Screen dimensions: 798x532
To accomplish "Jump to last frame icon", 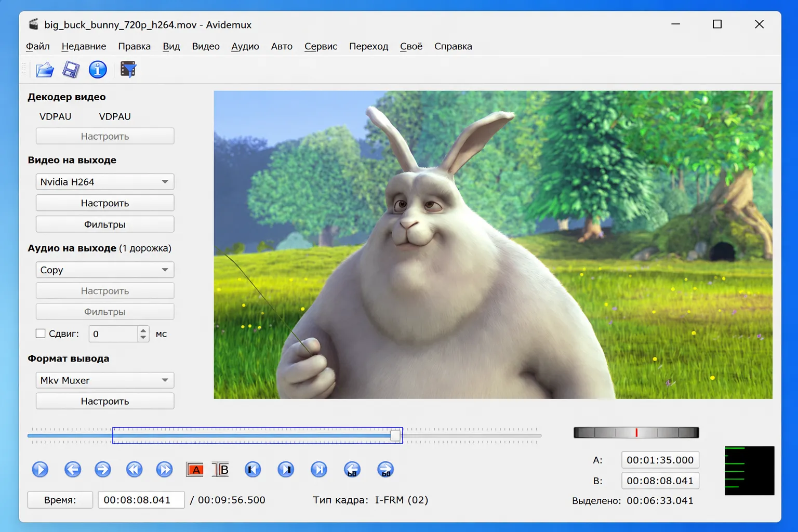I will [x=319, y=470].
